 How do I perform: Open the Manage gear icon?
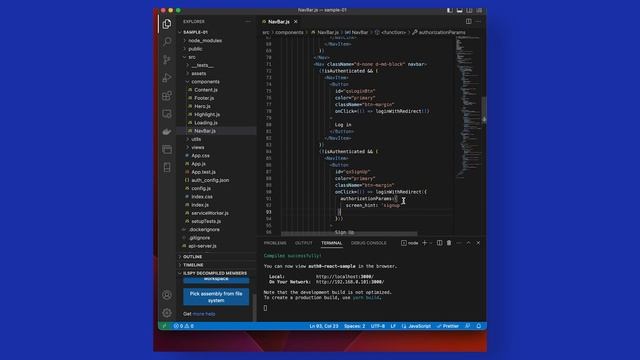coord(167,313)
